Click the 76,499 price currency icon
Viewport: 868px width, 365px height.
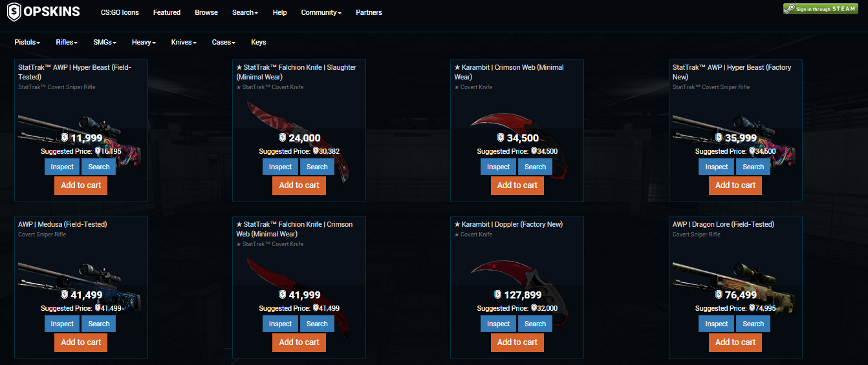[x=718, y=295]
